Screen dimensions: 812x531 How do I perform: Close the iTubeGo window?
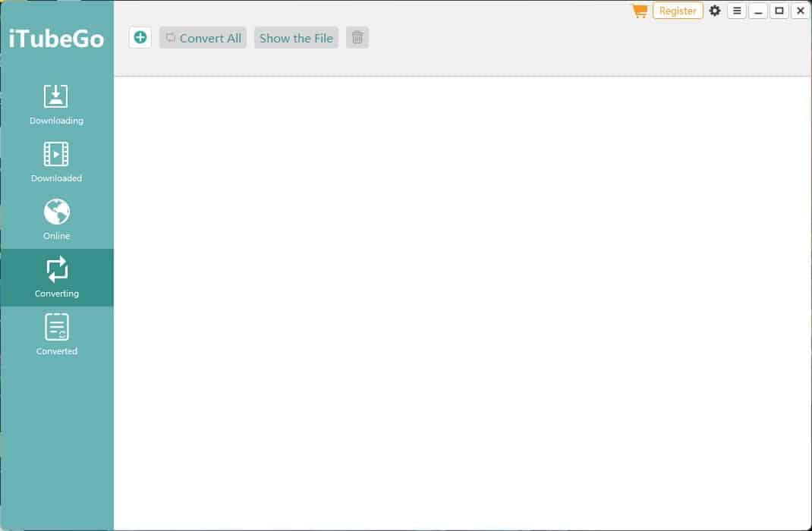pyautogui.click(x=800, y=11)
